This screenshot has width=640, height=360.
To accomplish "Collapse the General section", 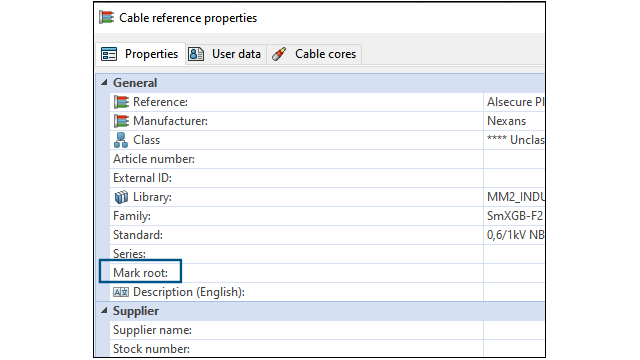I will (x=104, y=82).
